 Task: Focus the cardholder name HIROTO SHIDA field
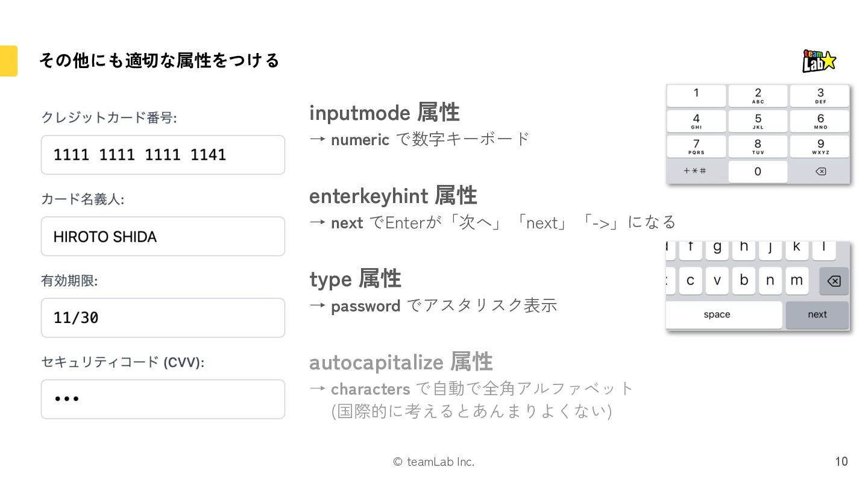click(163, 236)
